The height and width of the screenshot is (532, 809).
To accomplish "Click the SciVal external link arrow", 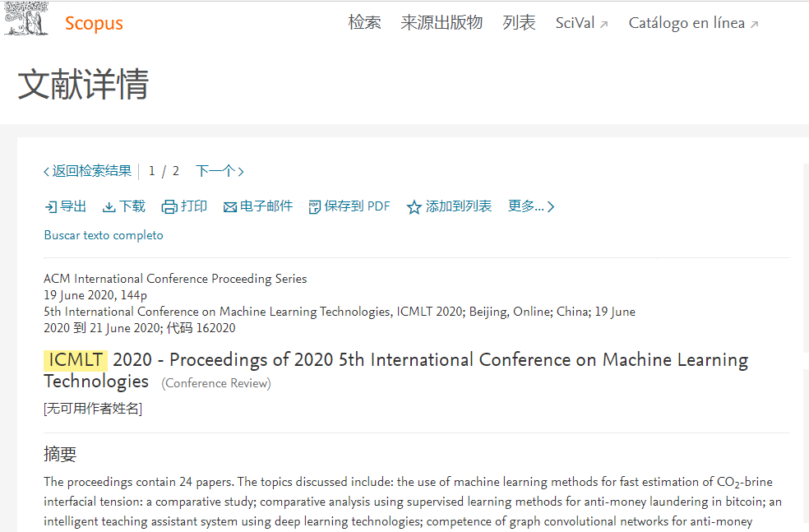I will point(604,24).
